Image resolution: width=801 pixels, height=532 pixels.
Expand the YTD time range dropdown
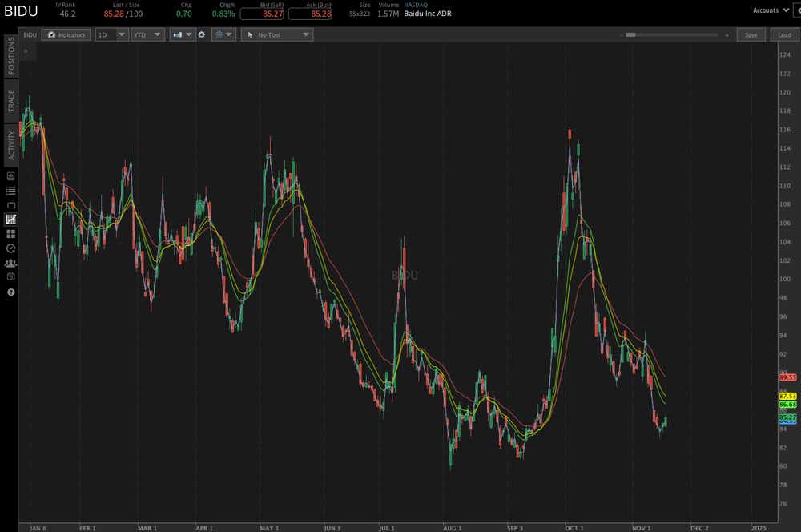[x=147, y=35]
